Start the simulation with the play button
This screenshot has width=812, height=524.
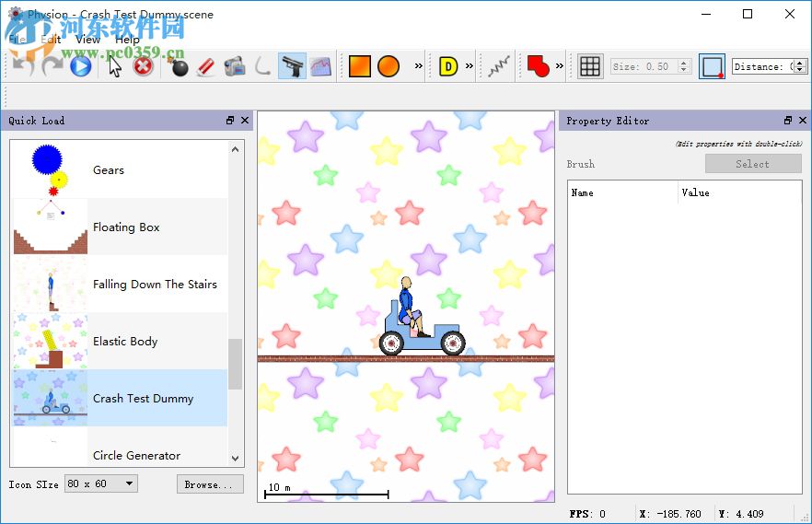(x=80, y=66)
